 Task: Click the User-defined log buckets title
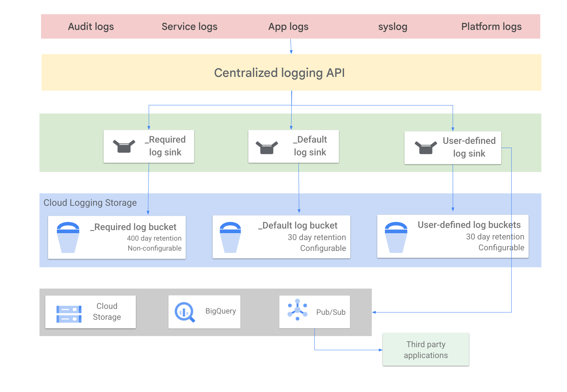(469, 225)
